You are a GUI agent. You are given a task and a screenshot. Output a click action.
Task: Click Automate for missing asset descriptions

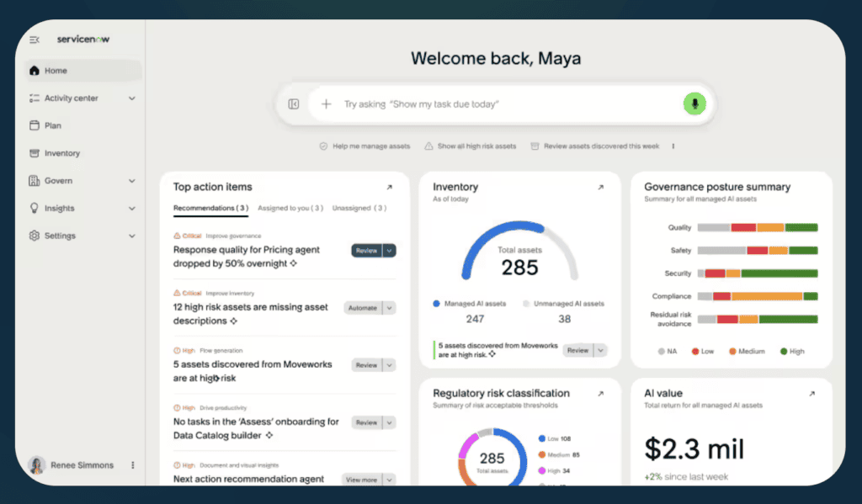tap(363, 308)
